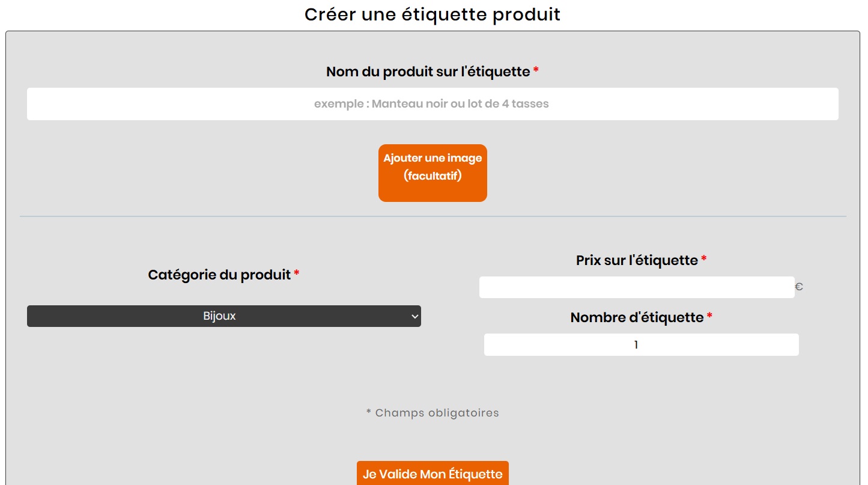
Task: Click the '* Champs obligatoires' note
Action: [x=432, y=413]
